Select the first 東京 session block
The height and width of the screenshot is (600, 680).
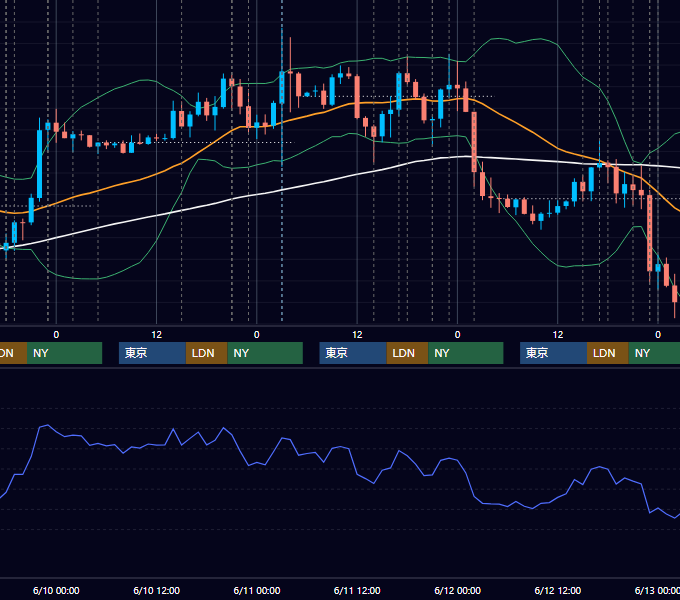[x=152, y=353]
